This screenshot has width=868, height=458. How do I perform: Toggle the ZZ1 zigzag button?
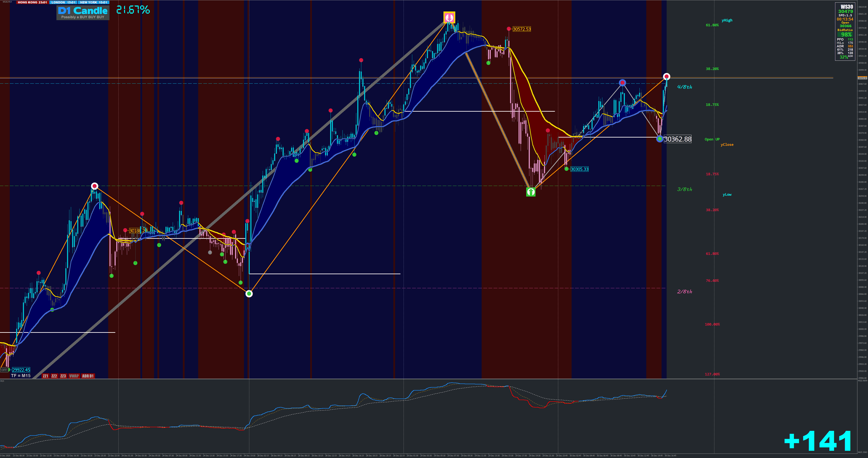(x=45, y=376)
